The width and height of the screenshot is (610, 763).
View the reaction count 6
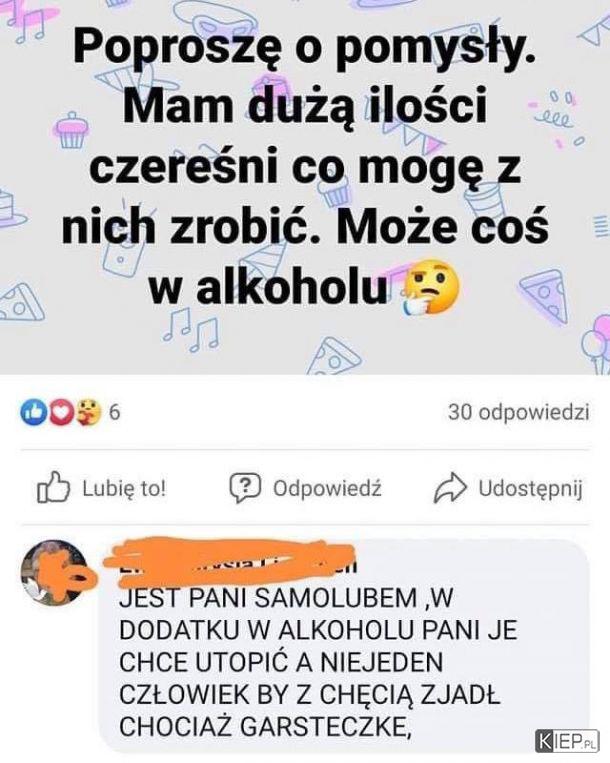click(114, 413)
